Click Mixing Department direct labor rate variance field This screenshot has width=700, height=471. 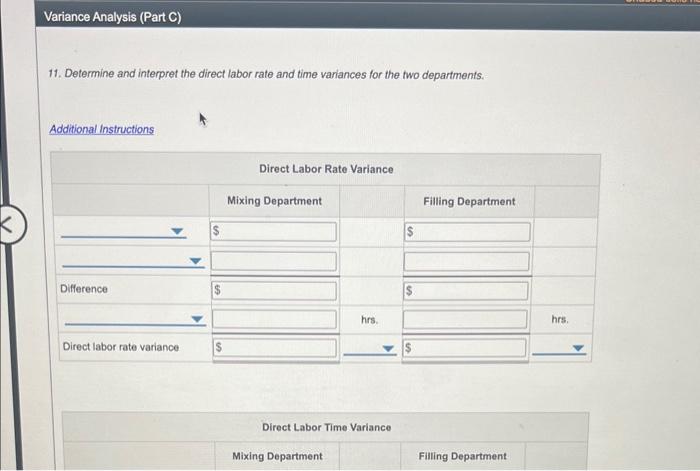click(275, 348)
